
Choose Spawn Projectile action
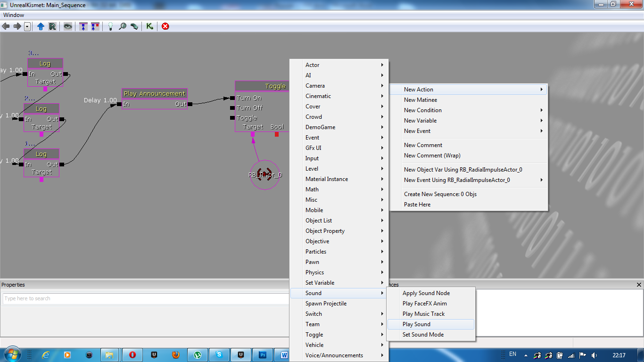(339, 304)
